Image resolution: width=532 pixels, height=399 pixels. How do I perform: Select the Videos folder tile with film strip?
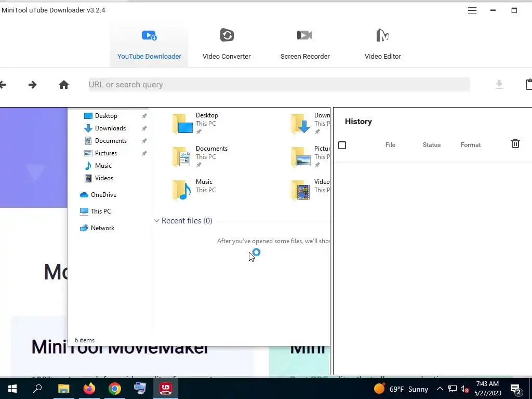tap(310, 190)
